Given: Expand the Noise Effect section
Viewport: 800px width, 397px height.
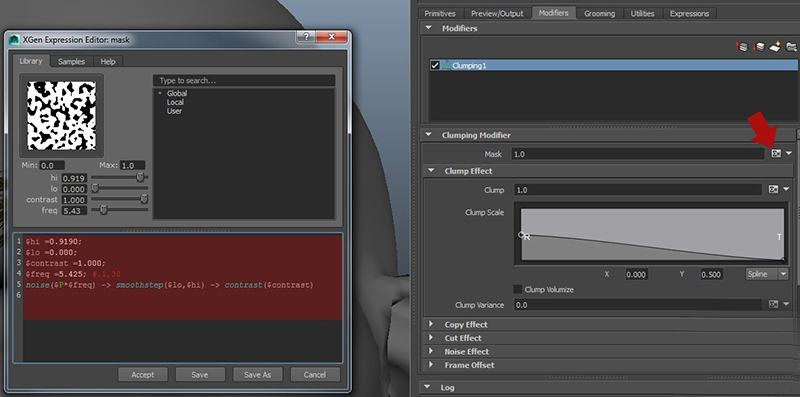Looking at the screenshot, I should coord(431,351).
